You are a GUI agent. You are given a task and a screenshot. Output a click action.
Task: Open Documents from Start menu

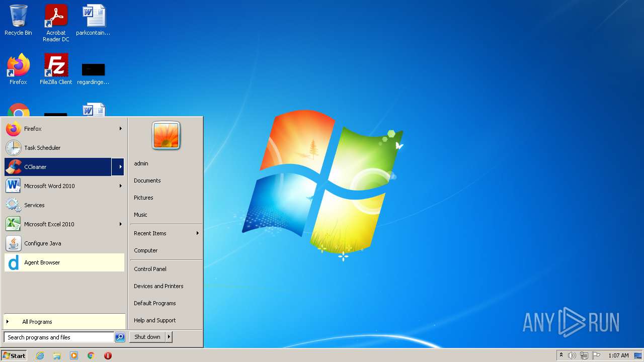[147, 180]
